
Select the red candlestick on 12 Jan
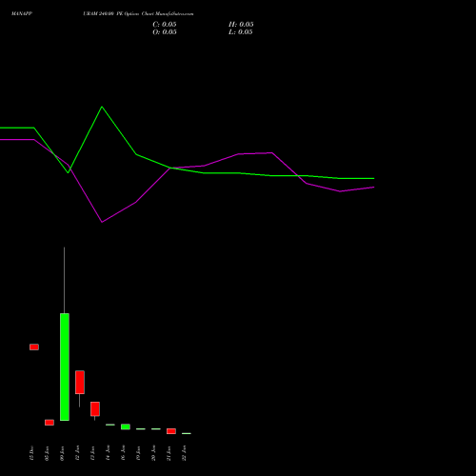[80, 382]
